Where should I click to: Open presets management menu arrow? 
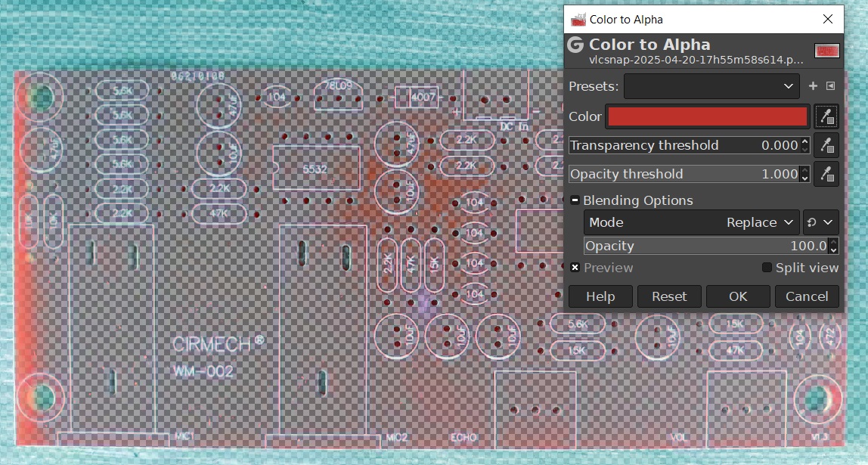tap(830, 85)
